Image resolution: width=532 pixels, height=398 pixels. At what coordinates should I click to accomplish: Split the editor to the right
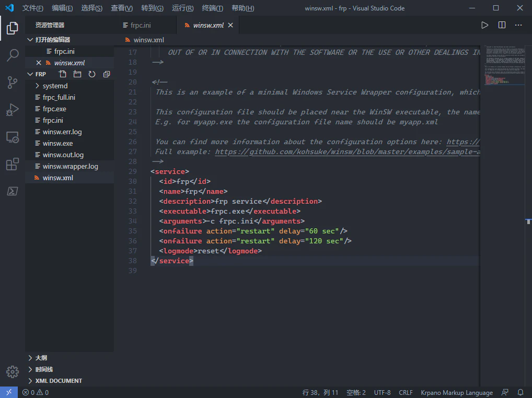(502, 25)
